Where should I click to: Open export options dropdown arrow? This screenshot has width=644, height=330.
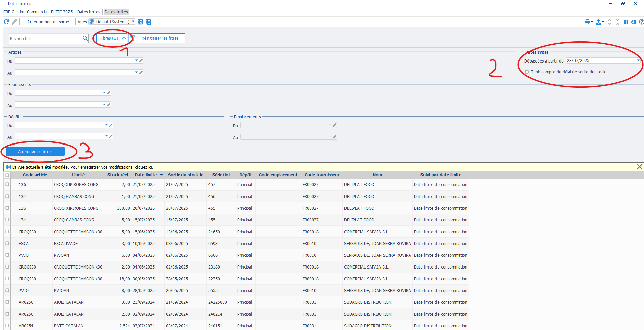click(603, 22)
